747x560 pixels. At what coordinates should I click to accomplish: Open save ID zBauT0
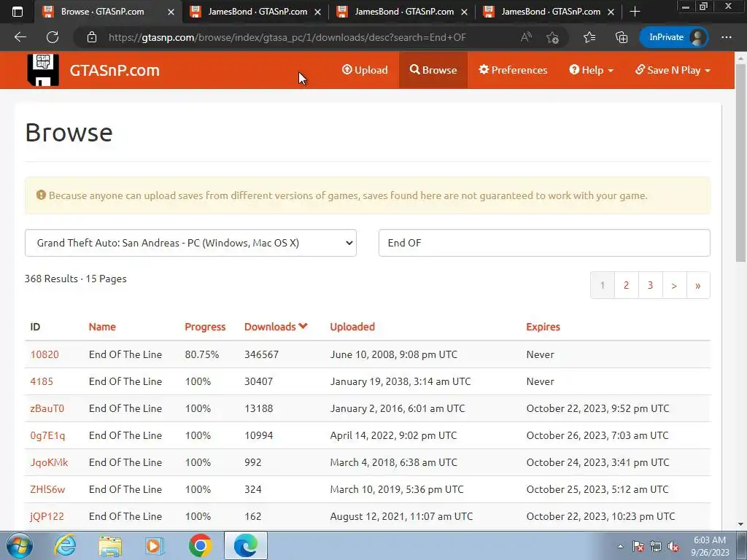pos(47,408)
